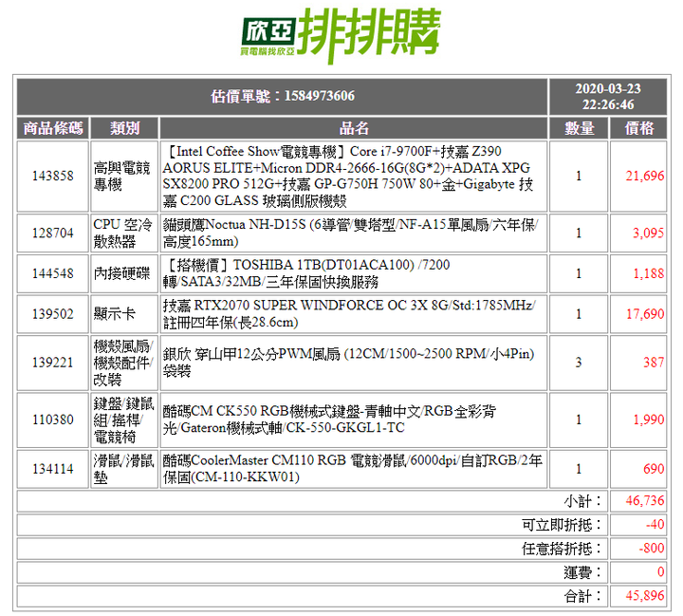Viewport: 683px width, 616px height.
Task: Click the CoolerMaster CM110 RGB mouse product name
Action: (353, 469)
